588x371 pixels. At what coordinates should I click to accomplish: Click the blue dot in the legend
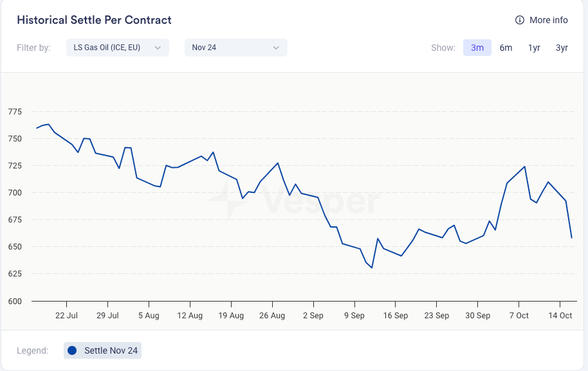click(72, 350)
